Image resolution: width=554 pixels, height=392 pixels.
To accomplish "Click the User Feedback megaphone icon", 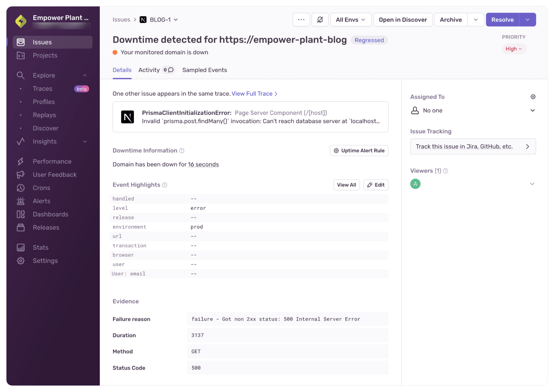I will click(21, 175).
